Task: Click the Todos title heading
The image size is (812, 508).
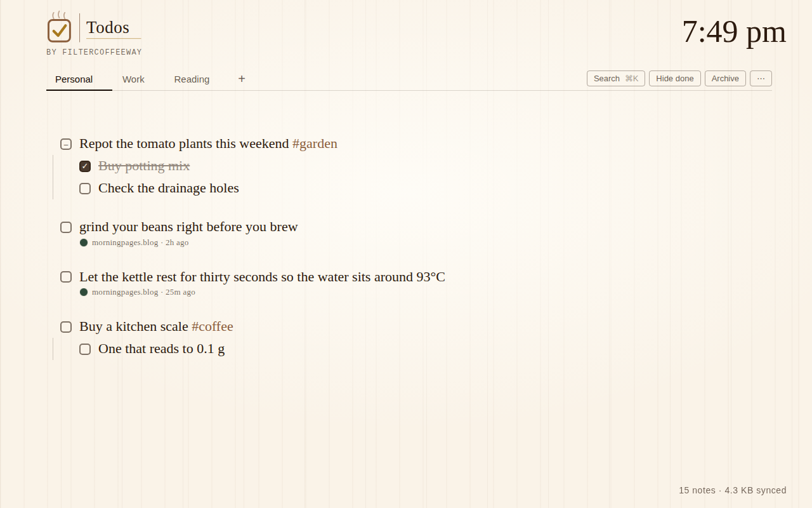Action: [108, 27]
